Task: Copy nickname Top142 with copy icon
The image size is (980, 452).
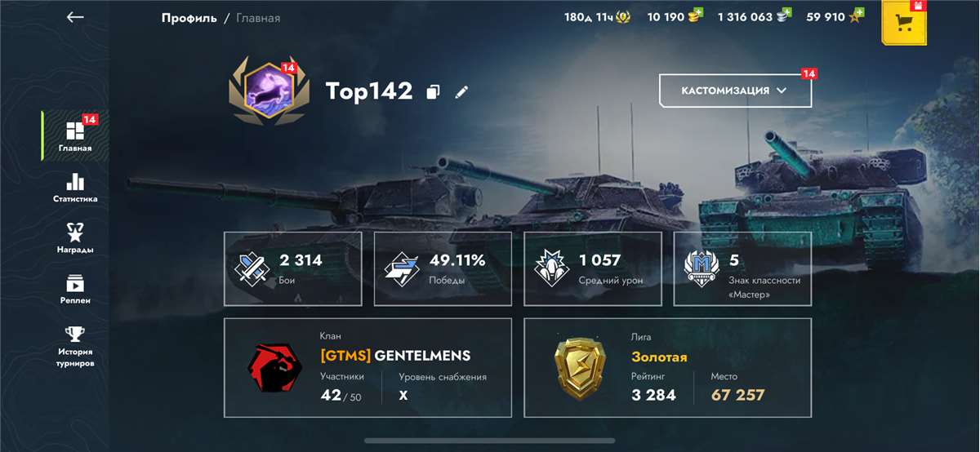Action: pyautogui.click(x=433, y=92)
